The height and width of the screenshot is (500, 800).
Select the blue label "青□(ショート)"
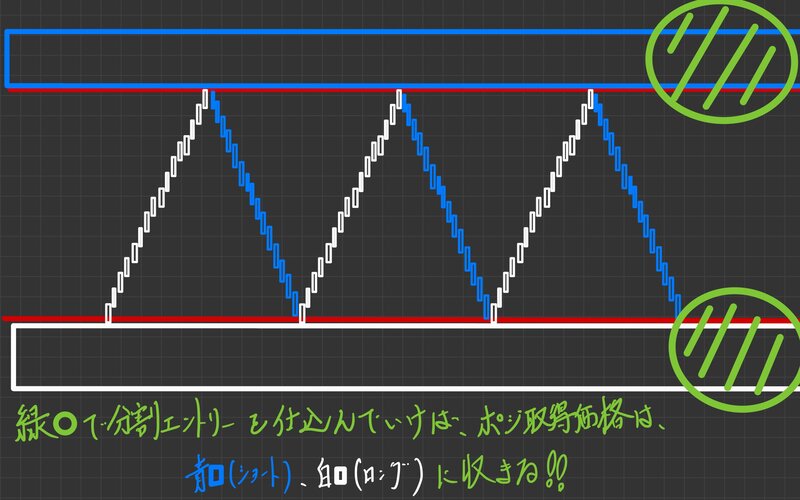click(x=238, y=475)
